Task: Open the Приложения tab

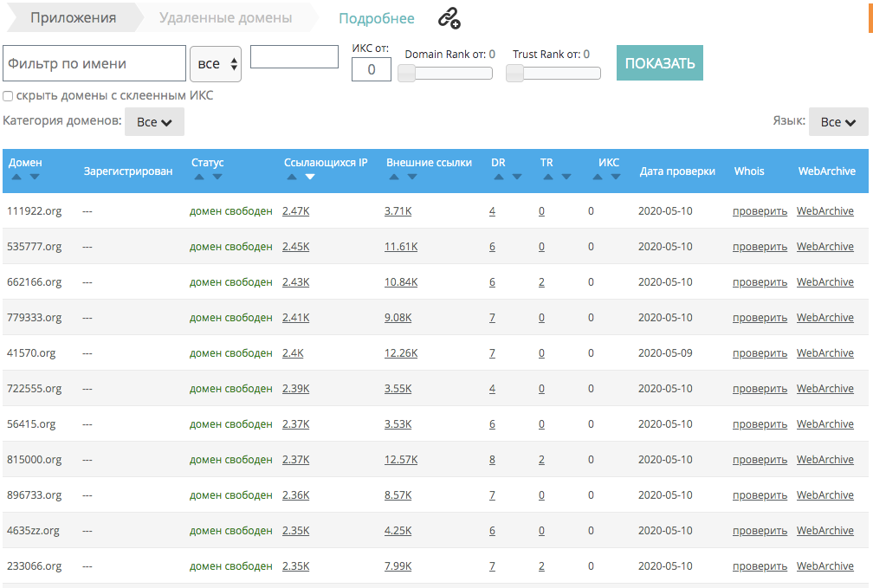Action: point(74,17)
